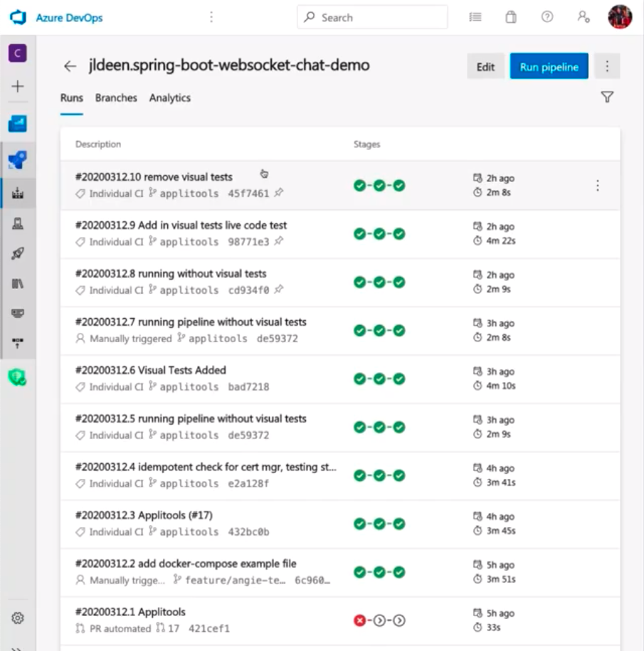Open the Library books icon in sidebar
The image size is (644, 651).
[18, 284]
